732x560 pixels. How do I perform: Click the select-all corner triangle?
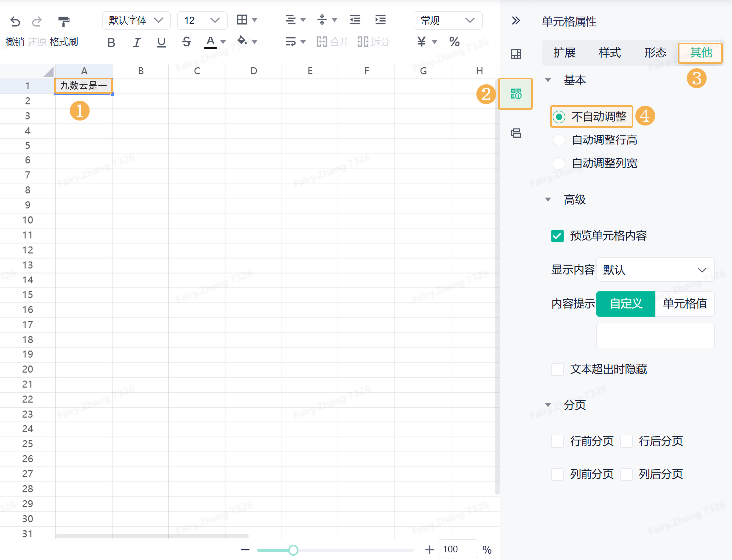click(49, 71)
